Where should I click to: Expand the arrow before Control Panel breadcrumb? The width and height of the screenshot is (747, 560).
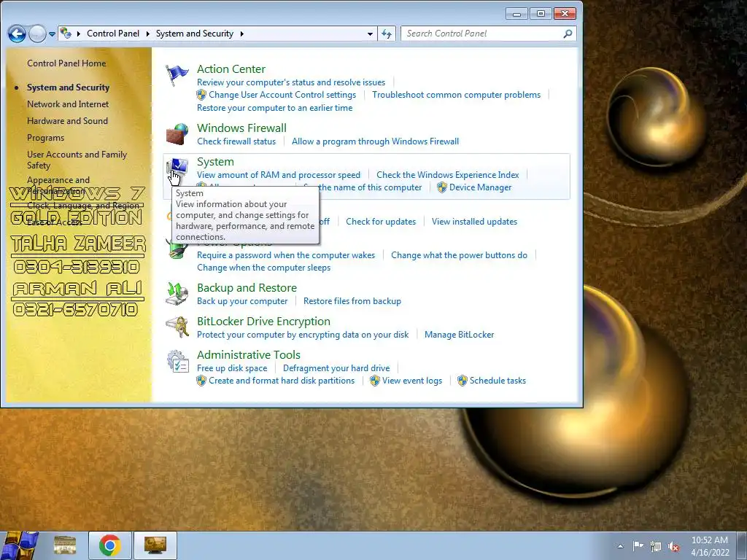(78, 34)
